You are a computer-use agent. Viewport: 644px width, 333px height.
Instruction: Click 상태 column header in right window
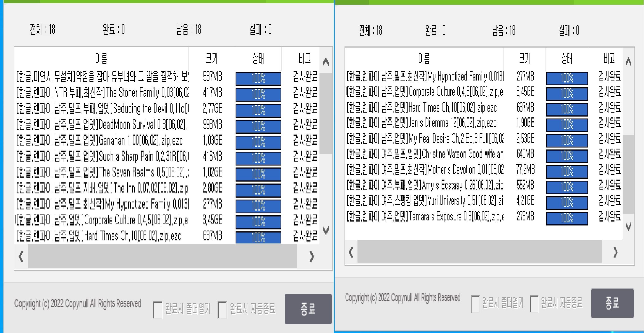(567, 58)
